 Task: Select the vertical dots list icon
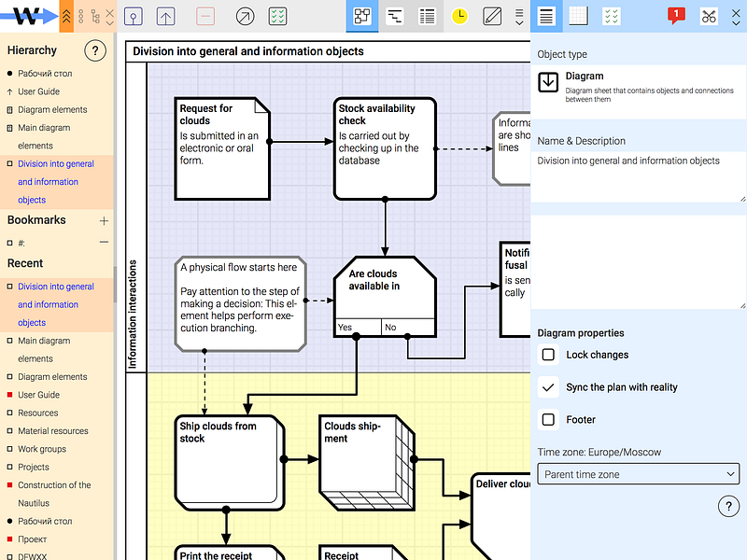tap(81, 16)
